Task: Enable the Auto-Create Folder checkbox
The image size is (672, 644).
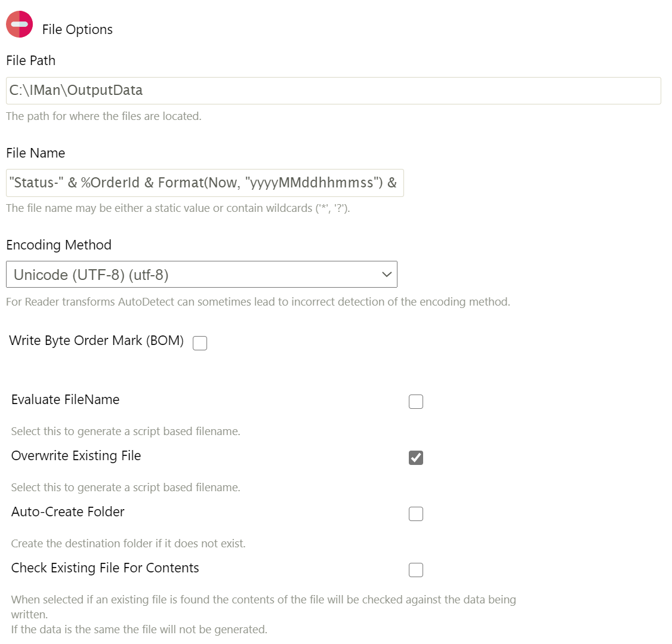Action: (x=416, y=514)
